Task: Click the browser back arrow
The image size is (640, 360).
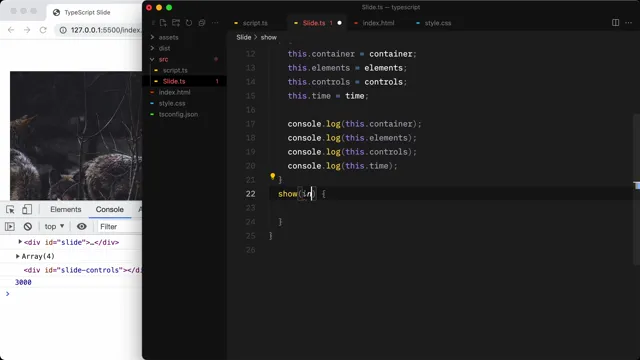Action: click(11, 30)
